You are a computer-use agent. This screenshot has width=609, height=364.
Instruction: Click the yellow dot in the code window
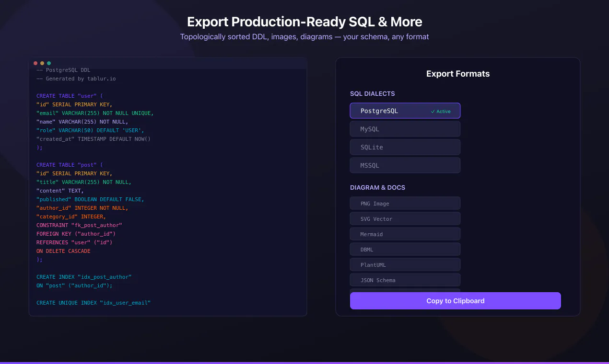(x=42, y=63)
